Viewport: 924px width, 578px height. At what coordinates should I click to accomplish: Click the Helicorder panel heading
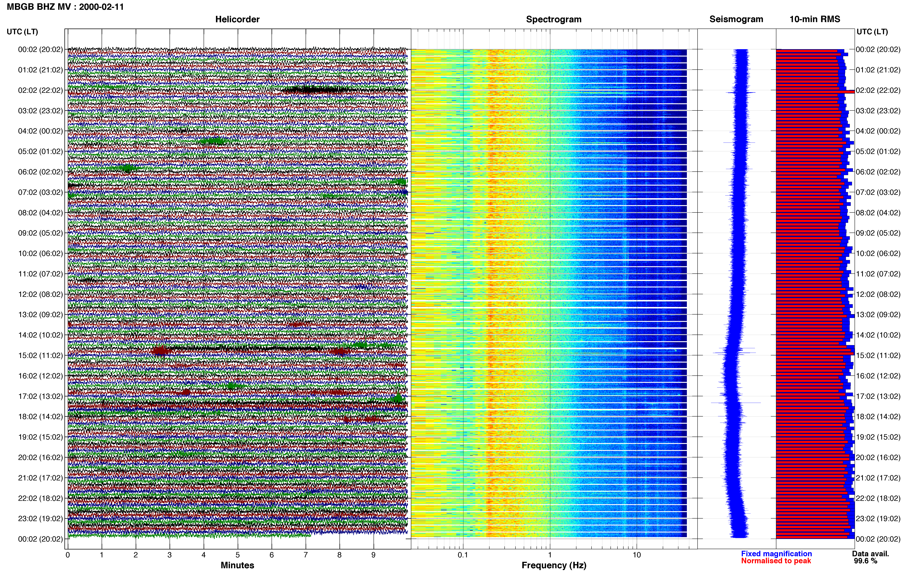coord(237,19)
